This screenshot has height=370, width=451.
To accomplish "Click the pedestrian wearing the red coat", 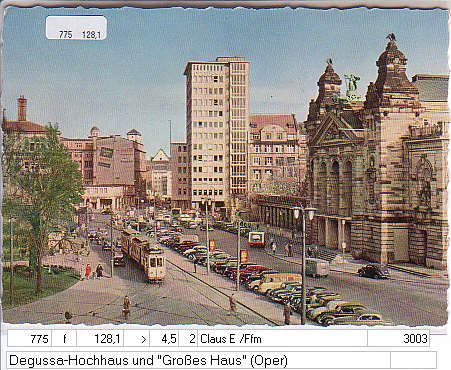I will [88, 271].
